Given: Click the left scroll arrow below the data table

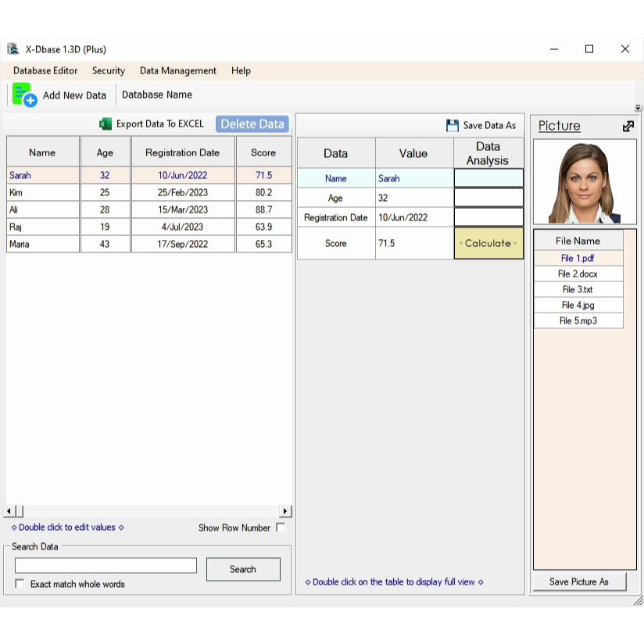Looking at the screenshot, I should 10,510.
